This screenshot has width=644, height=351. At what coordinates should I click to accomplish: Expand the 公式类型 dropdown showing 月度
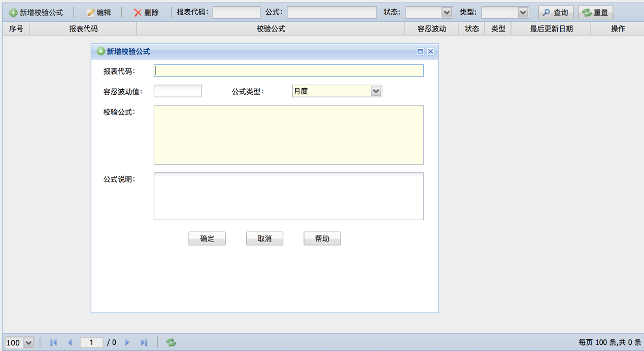coord(376,91)
